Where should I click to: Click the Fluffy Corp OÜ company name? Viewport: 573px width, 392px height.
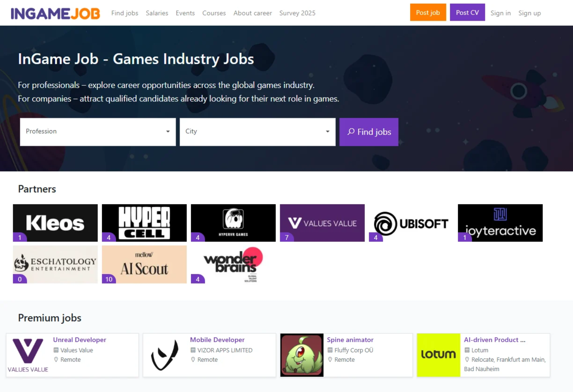pyautogui.click(x=354, y=350)
